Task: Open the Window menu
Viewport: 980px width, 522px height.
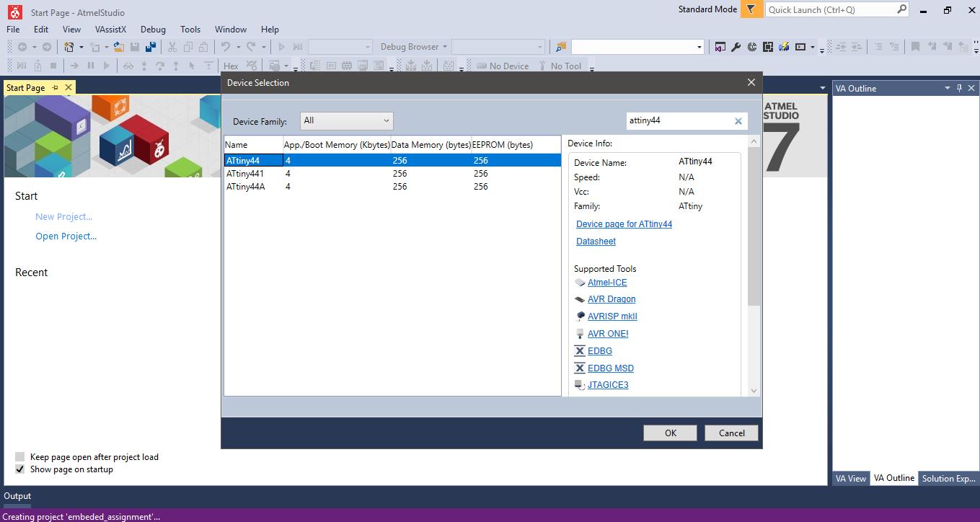Action: pyautogui.click(x=231, y=30)
